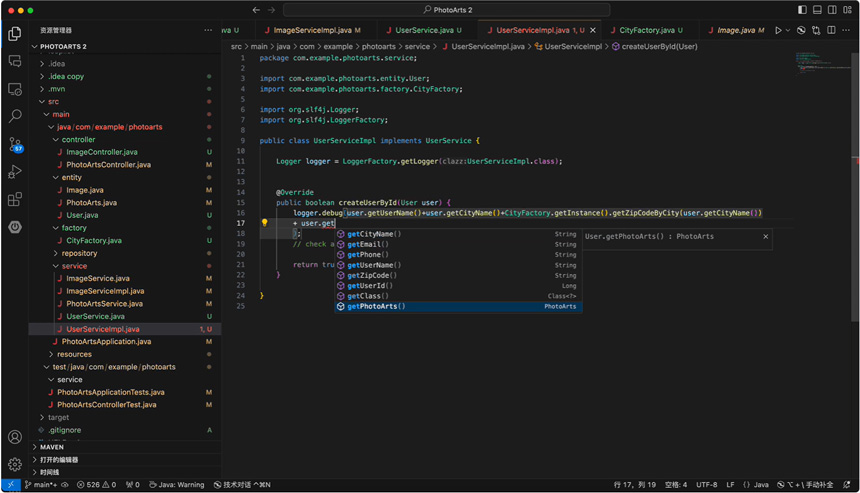
Task: Close the UserServiceImpl.java tab
Action: pos(592,30)
